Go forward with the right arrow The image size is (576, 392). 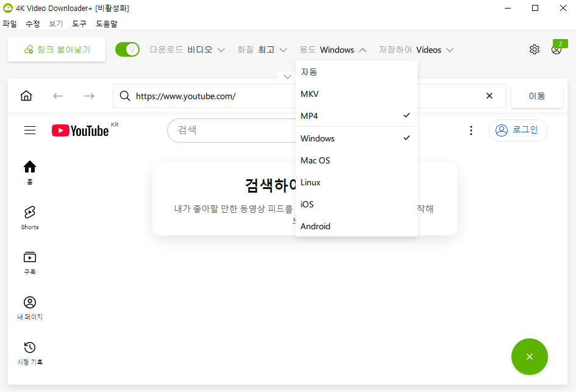click(x=89, y=96)
